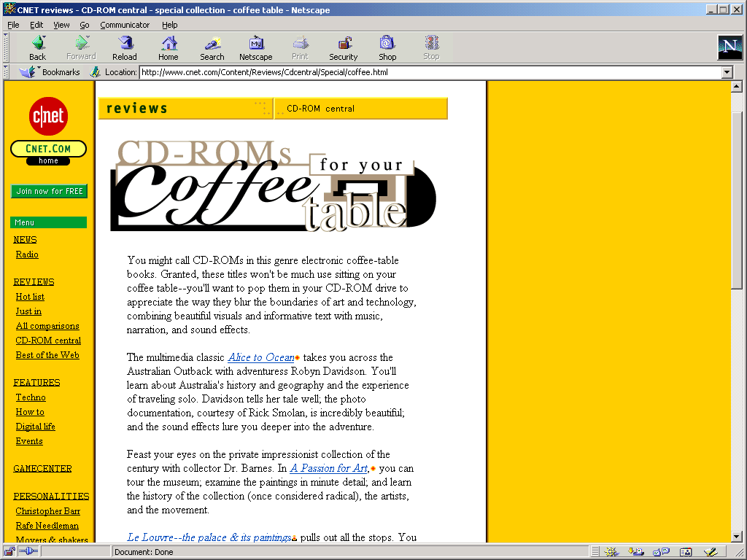Open the Just in sidebar link
Viewport: 747px width, 560px height.
pos(28,311)
